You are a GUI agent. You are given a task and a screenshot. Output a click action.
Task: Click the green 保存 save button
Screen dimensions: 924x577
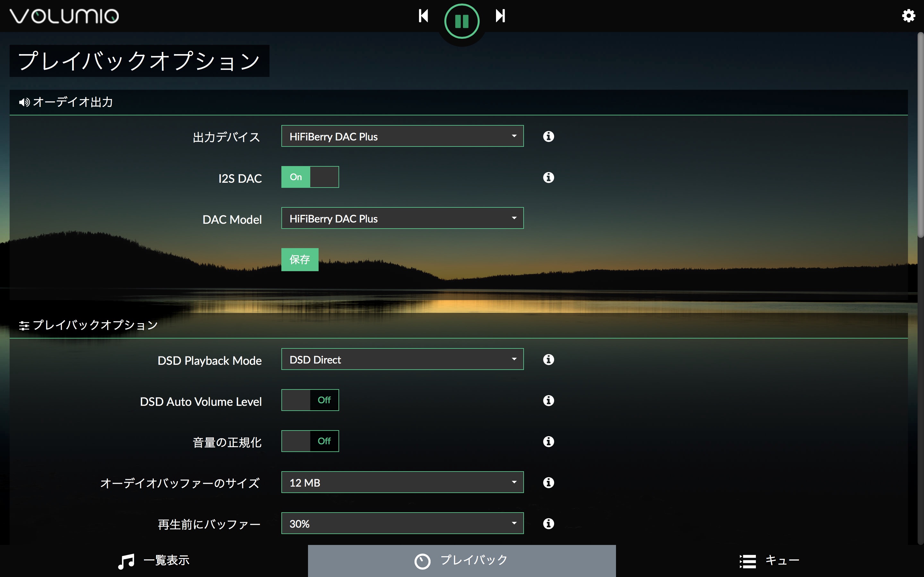300,260
